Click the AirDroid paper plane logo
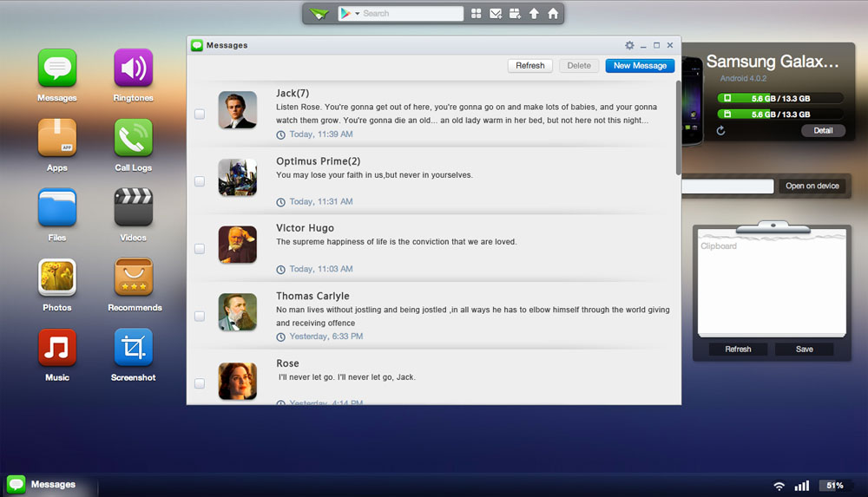Screen dimensions: 868x497 [x=319, y=13]
